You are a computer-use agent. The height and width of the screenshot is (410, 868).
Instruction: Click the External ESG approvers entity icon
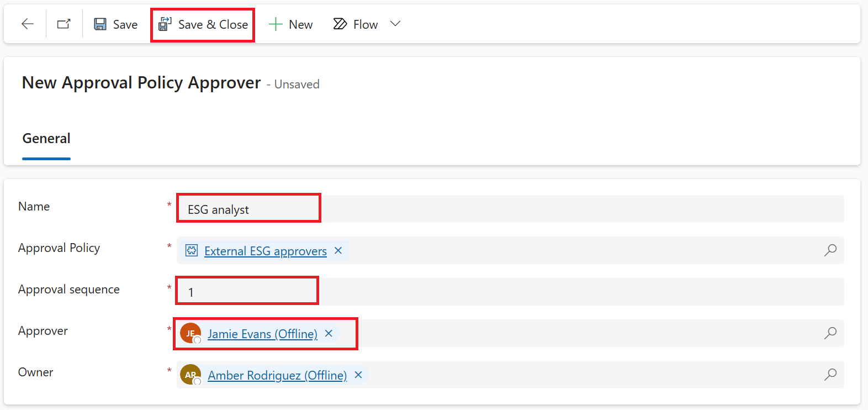point(192,250)
